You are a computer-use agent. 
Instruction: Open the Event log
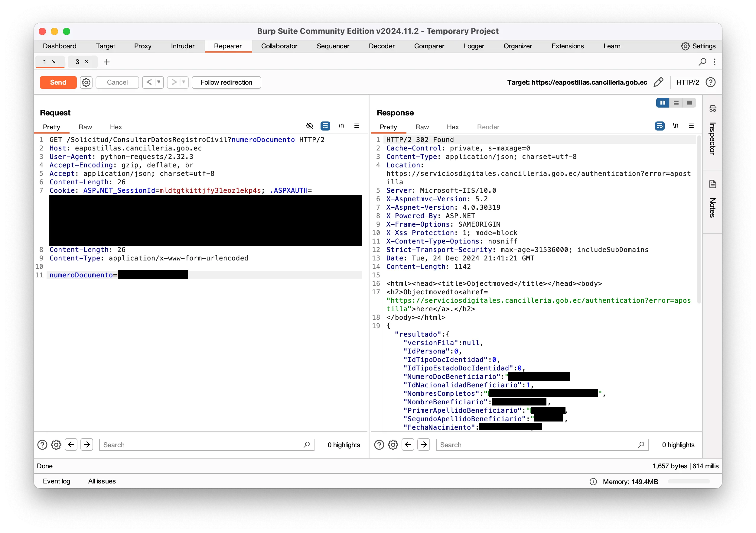pyautogui.click(x=57, y=481)
